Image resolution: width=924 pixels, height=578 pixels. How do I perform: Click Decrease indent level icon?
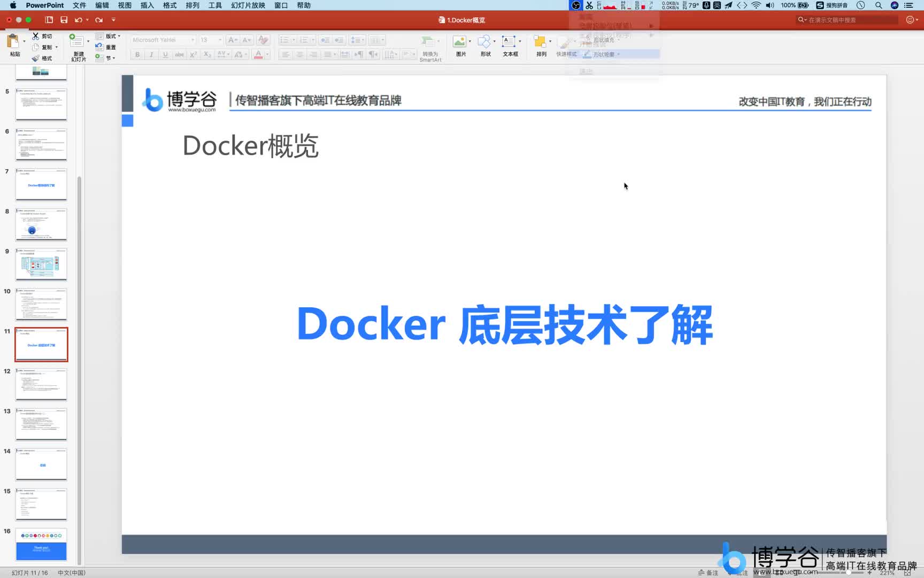[325, 40]
